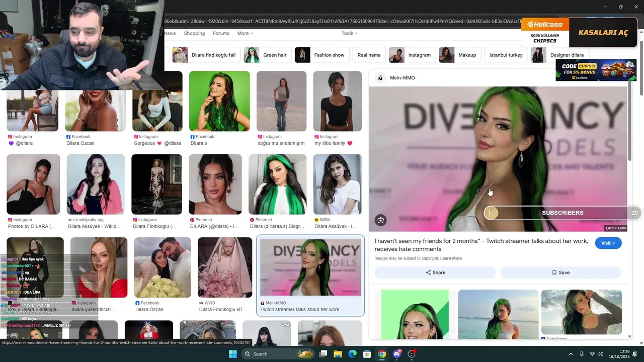This screenshot has width=644, height=362.
Task: Select the Designer dilara filter chip
Action: [x=559, y=55]
